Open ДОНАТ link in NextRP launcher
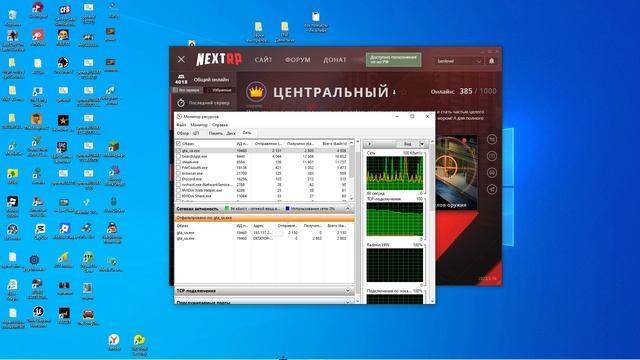640x360 pixels. tap(335, 60)
